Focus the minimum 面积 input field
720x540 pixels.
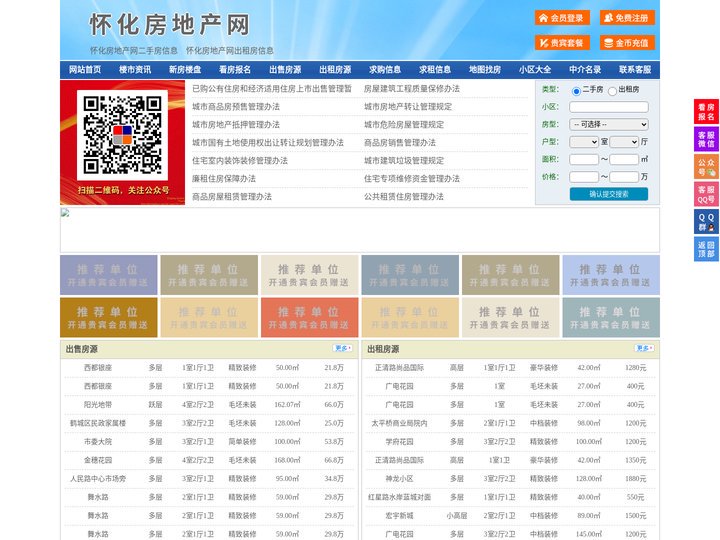[584, 159]
